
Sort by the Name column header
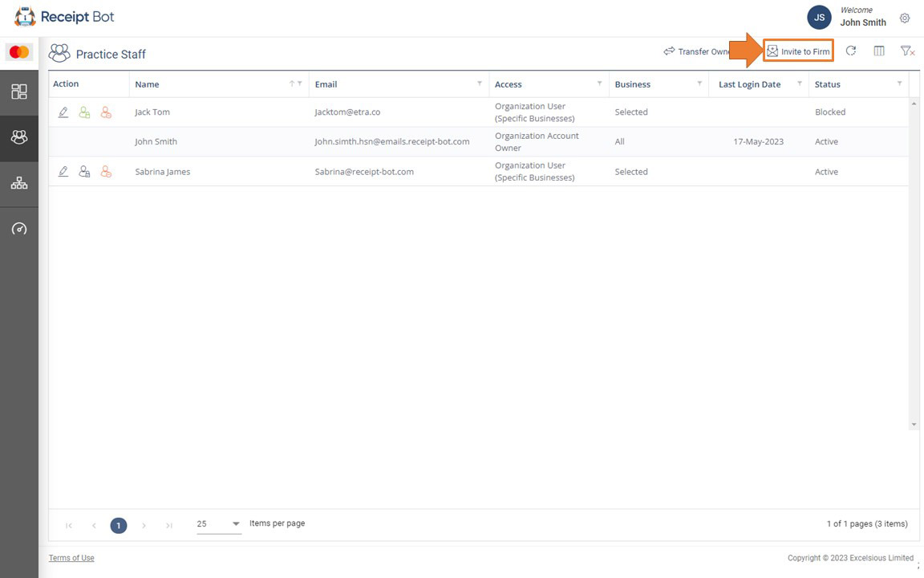148,84
